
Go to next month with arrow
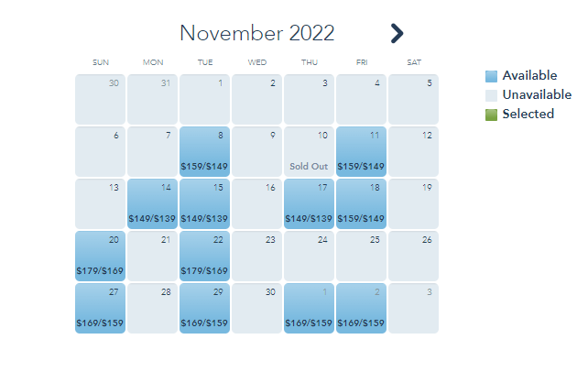397,34
